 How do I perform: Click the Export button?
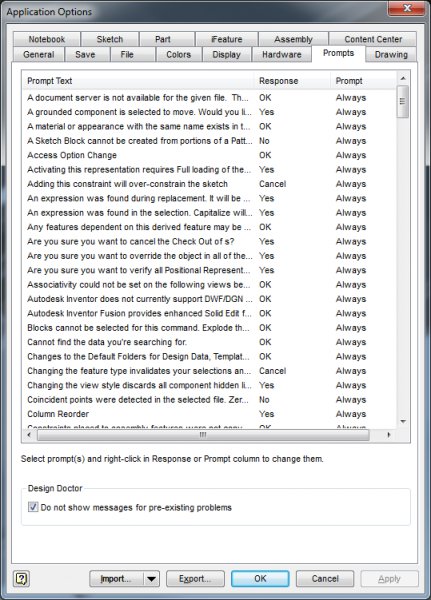coord(195,579)
